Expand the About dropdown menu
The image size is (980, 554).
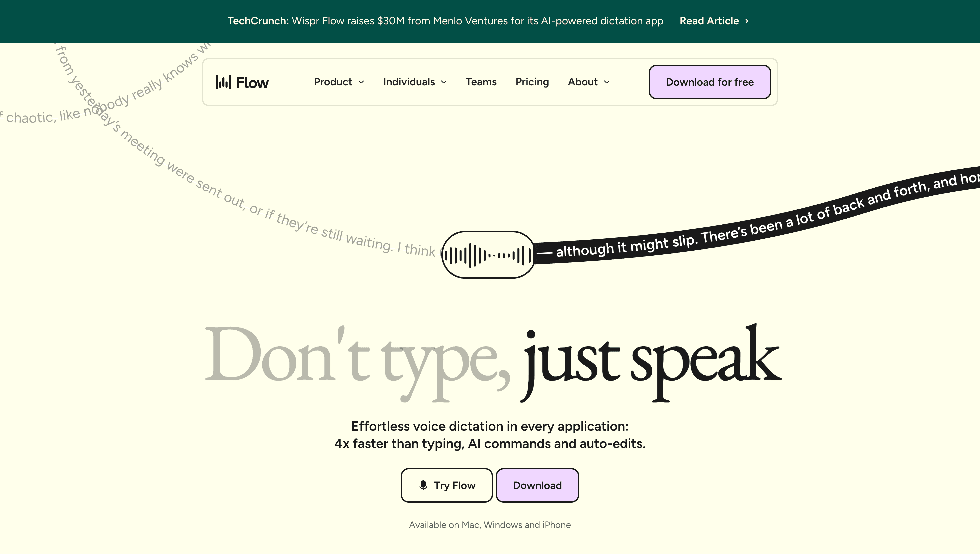[x=589, y=82]
